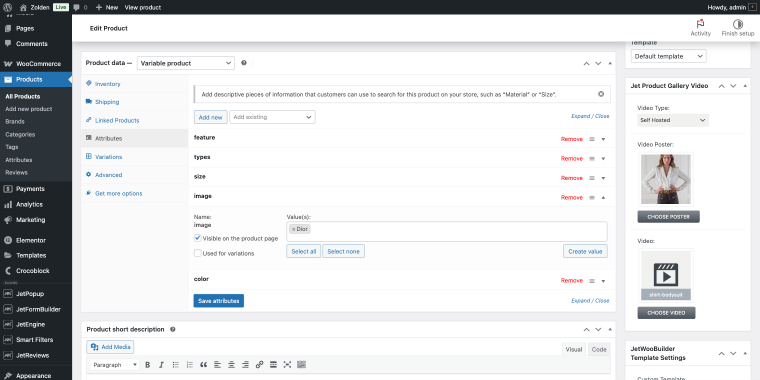The image size is (760, 380).
Task: Expand the types attribute row
Action: [603, 158]
